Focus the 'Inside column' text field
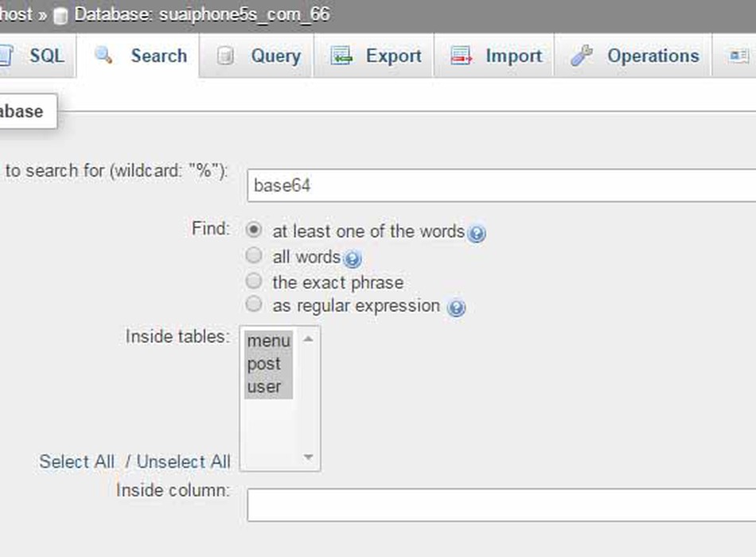This screenshot has height=557, width=756. pyautogui.click(x=501, y=504)
